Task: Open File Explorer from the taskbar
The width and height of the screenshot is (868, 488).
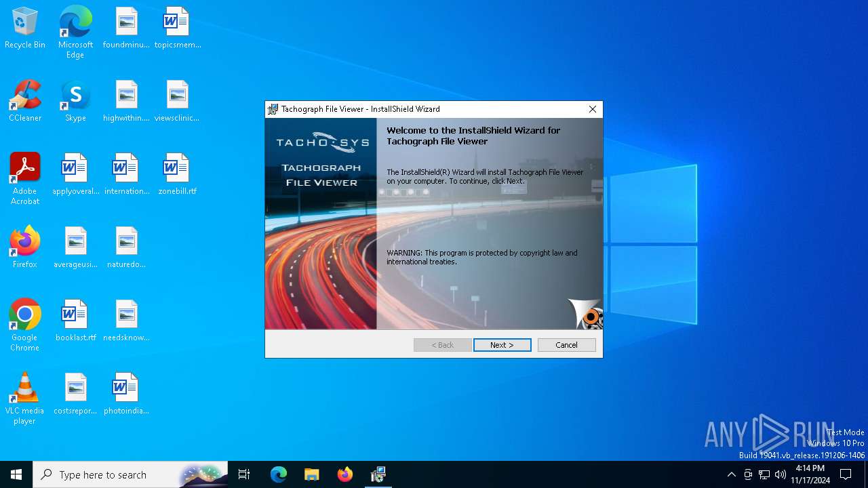Action: coord(311,474)
